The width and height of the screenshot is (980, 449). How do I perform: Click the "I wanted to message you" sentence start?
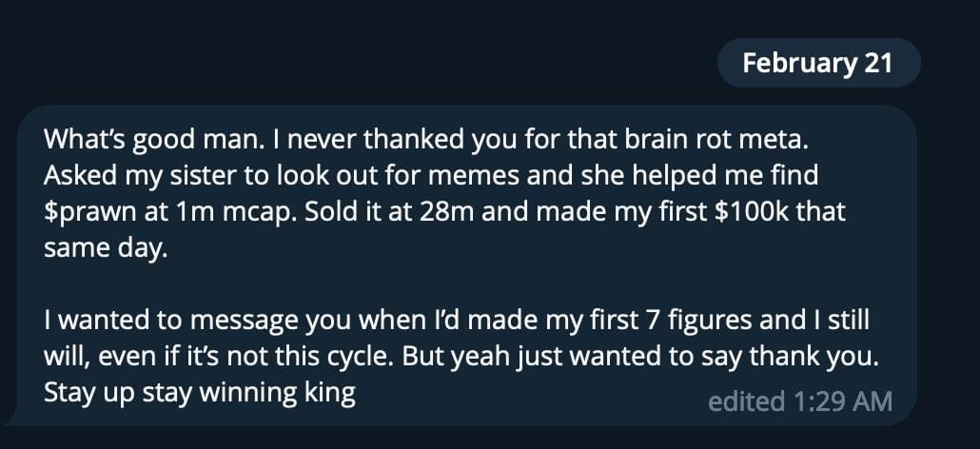coord(162,321)
